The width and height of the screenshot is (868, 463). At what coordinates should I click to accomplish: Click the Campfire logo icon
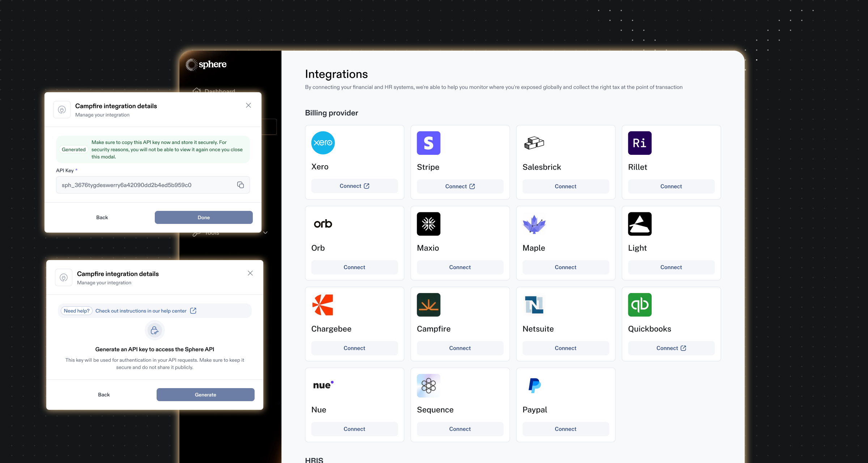click(x=428, y=305)
